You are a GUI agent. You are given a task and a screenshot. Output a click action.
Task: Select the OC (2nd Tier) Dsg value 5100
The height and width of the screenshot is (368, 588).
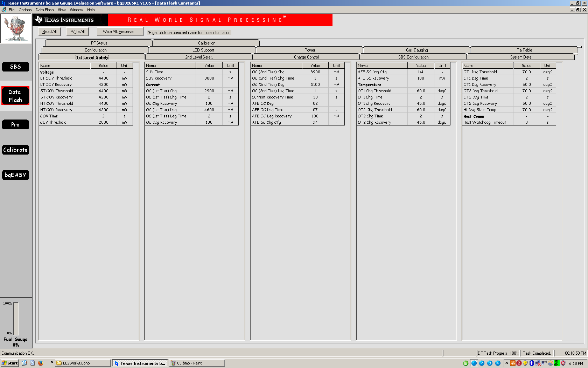[x=315, y=84]
